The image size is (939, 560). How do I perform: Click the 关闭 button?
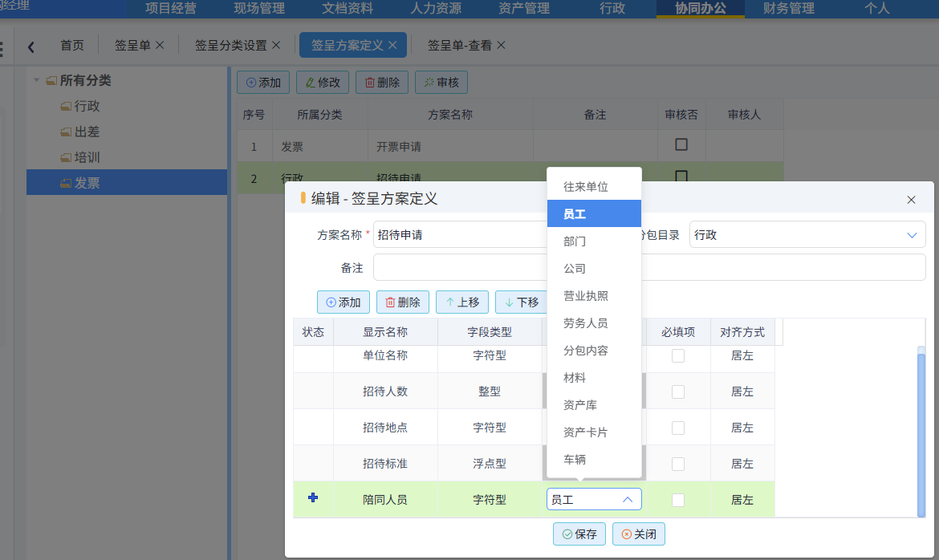(x=638, y=534)
